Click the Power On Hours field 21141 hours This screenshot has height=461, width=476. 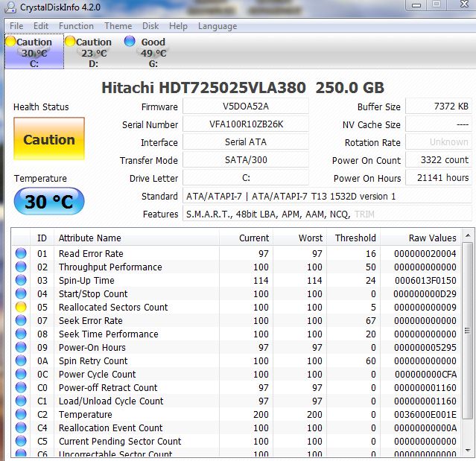[x=439, y=177]
